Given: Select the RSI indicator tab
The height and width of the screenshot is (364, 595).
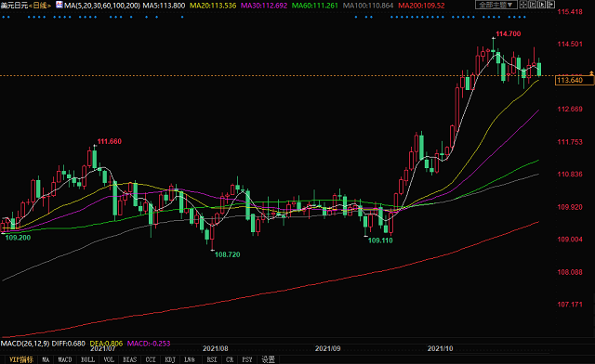Looking at the screenshot, I should [212, 359].
